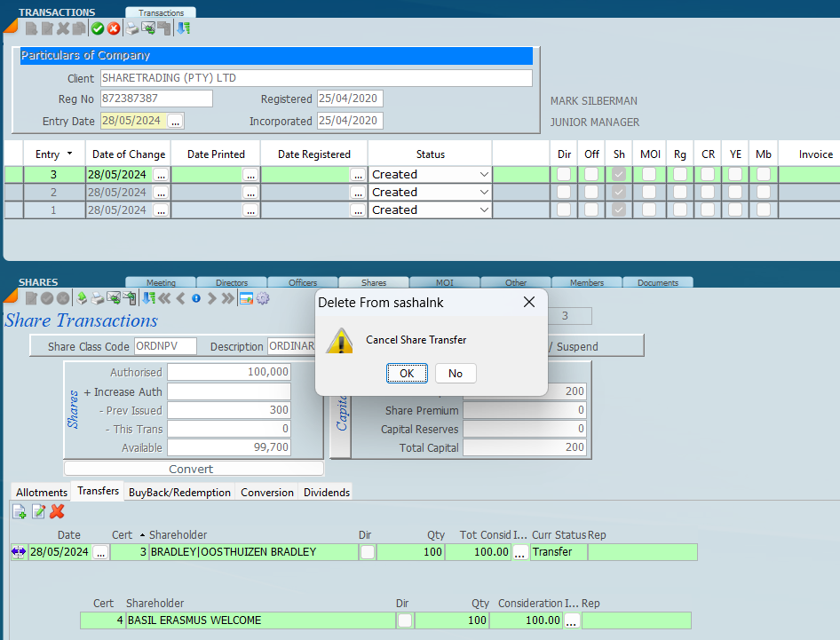Click the red cancel icon in Transactions toolbar
The height and width of the screenshot is (640, 840).
[x=114, y=28]
